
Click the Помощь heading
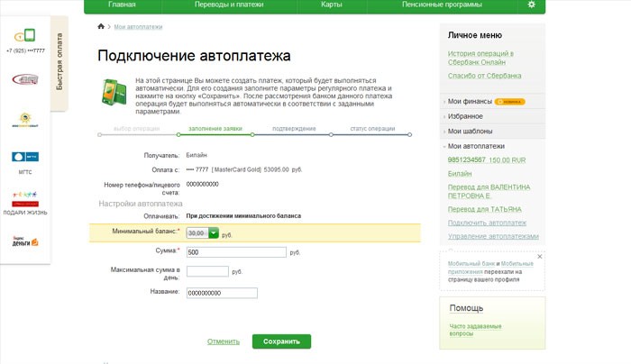[466, 308]
